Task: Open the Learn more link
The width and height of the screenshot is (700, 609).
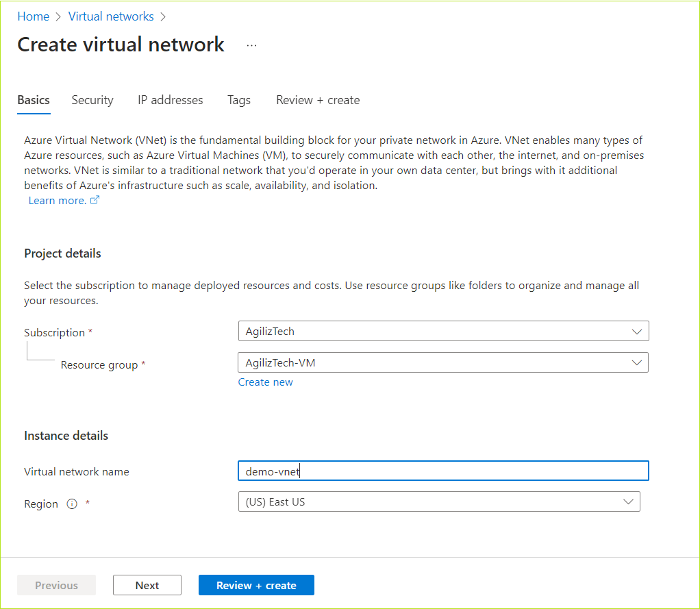Action: tap(56, 200)
